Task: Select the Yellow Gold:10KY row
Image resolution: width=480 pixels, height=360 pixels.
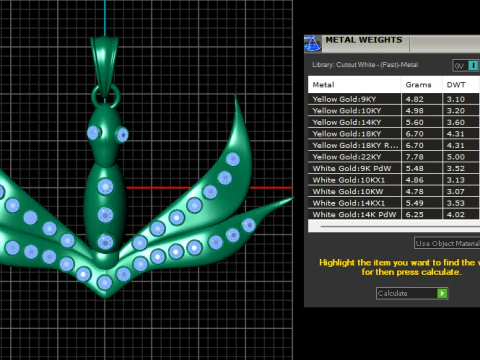Action: pos(394,111)
